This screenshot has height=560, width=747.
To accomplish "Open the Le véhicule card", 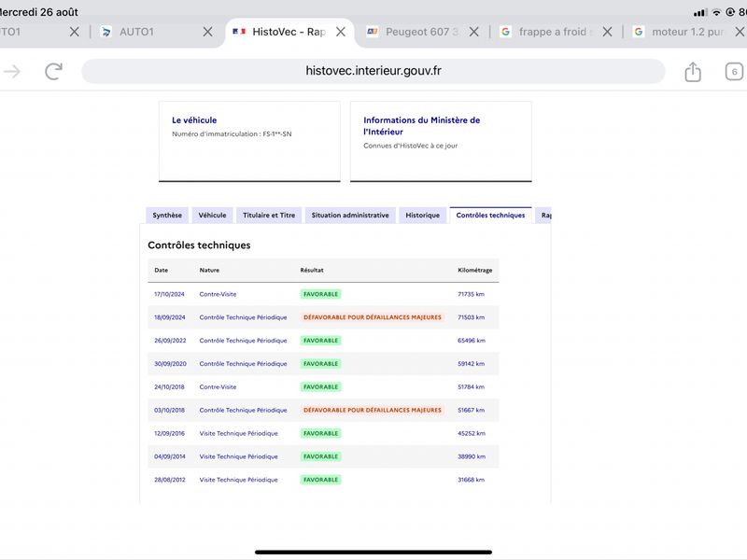I will point(249,141).
